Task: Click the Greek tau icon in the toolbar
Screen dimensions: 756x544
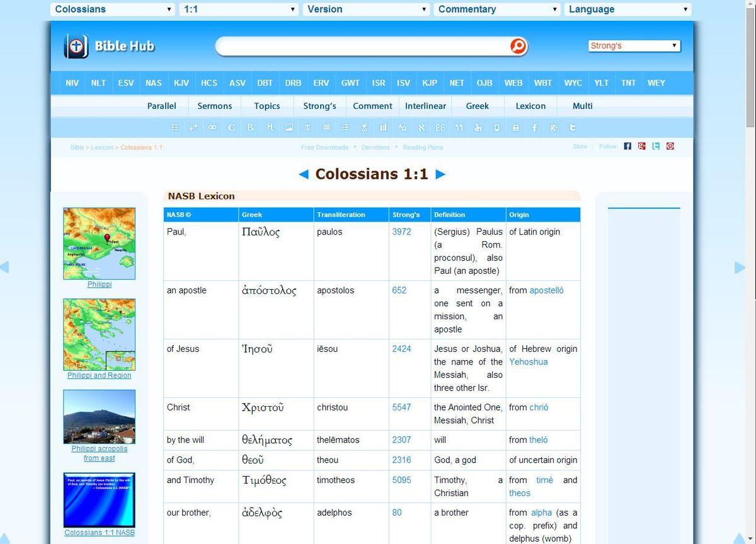Action: (x=307, y=127)
